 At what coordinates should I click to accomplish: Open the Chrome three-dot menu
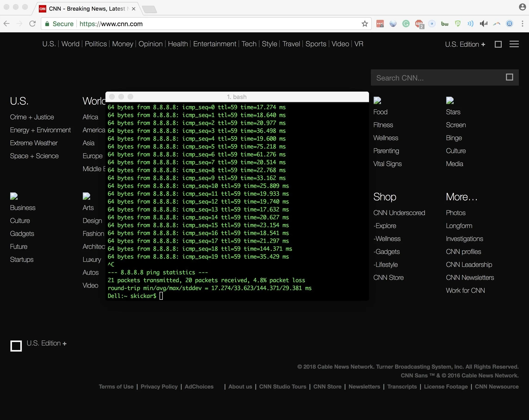522,24
